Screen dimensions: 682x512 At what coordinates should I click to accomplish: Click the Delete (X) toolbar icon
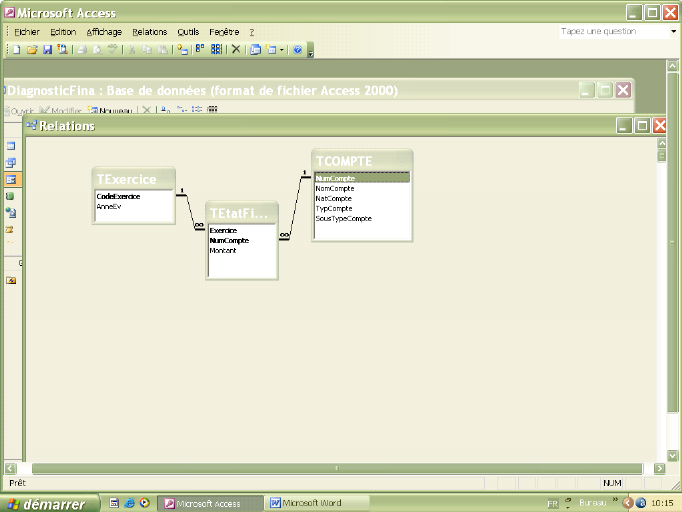click(236, 49)
